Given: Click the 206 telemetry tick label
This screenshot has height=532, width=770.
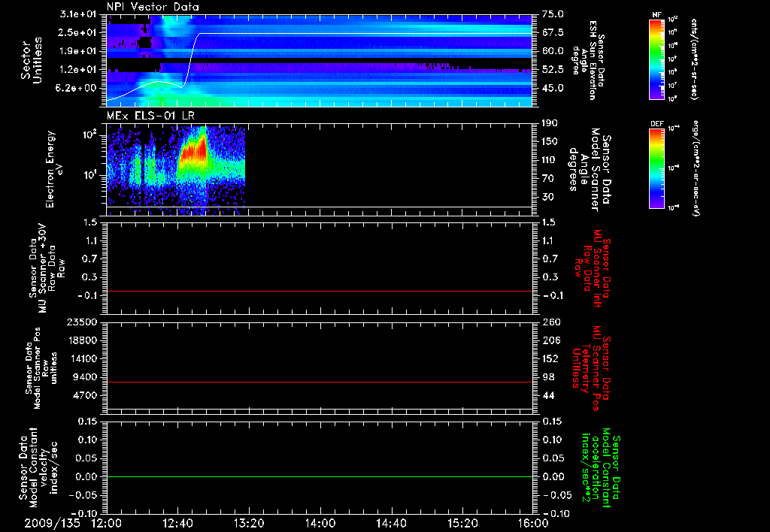Looking at the screenshot, I should (551, 340).
